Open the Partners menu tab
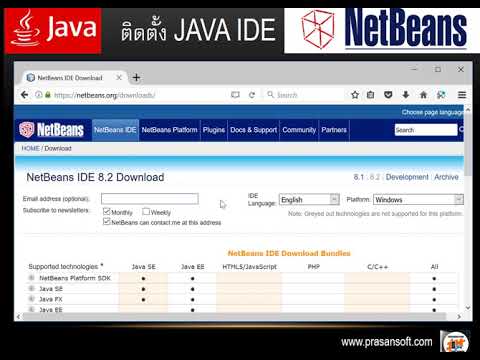480x360 pixels. pos(334,130)
